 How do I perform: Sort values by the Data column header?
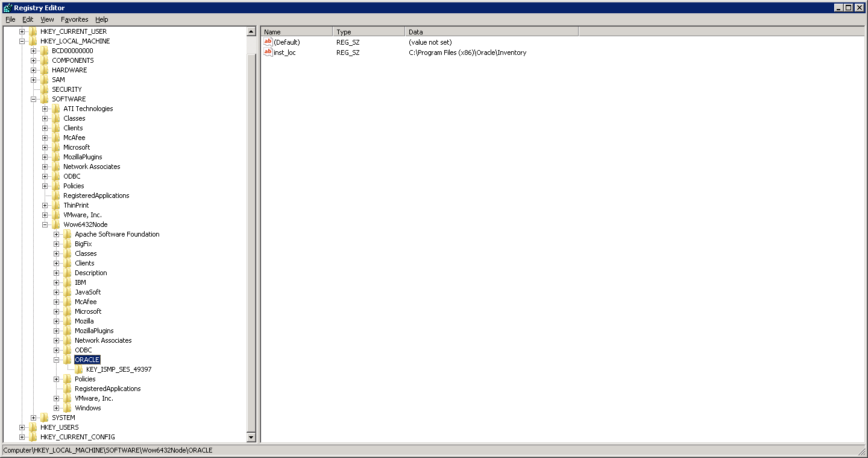tap(492, 32)
